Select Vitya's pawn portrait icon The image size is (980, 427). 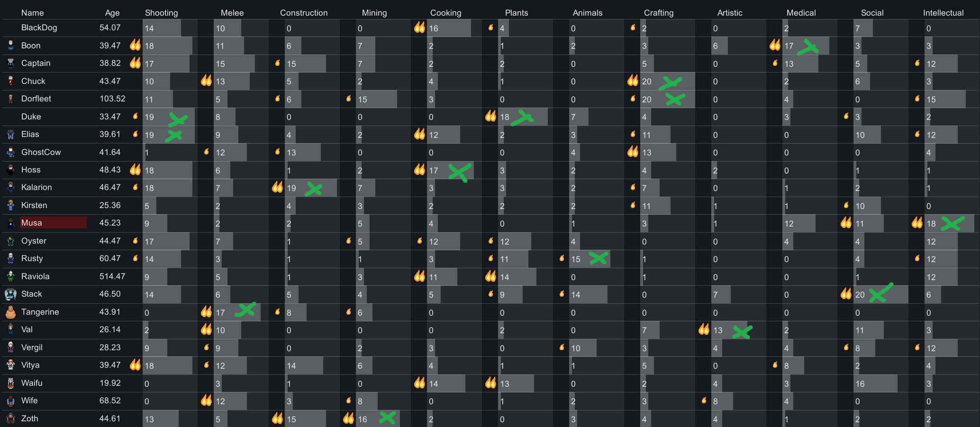pos(11,365)
